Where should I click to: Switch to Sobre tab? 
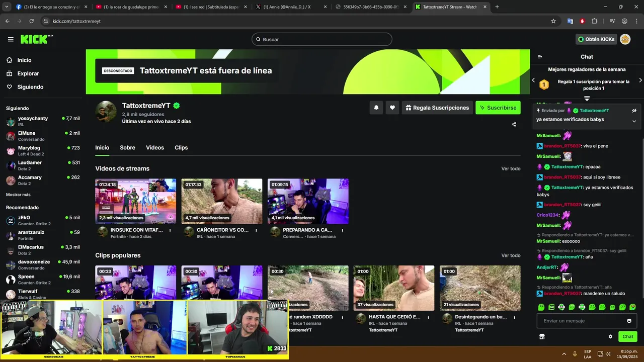point(127,148)
